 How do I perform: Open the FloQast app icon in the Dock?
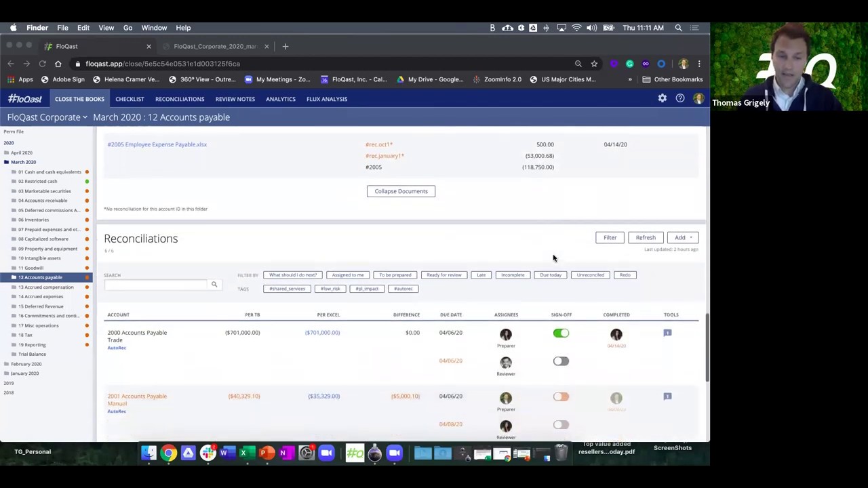(x=355, y=453)
